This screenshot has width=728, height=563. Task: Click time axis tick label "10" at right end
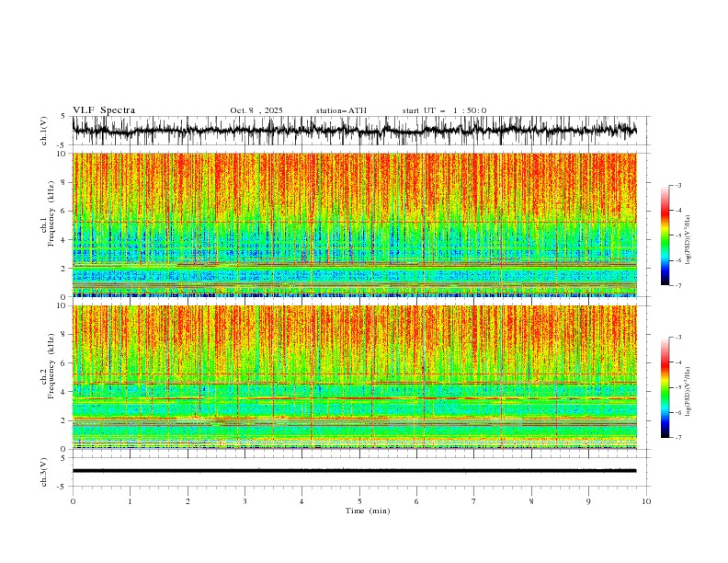point(646,501)
